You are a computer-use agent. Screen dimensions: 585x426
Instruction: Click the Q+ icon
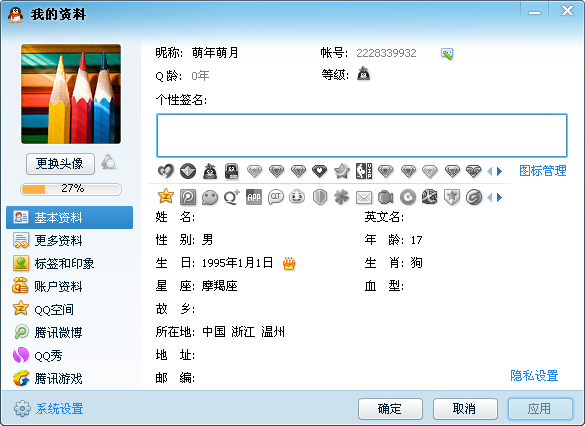click(232, 197)
